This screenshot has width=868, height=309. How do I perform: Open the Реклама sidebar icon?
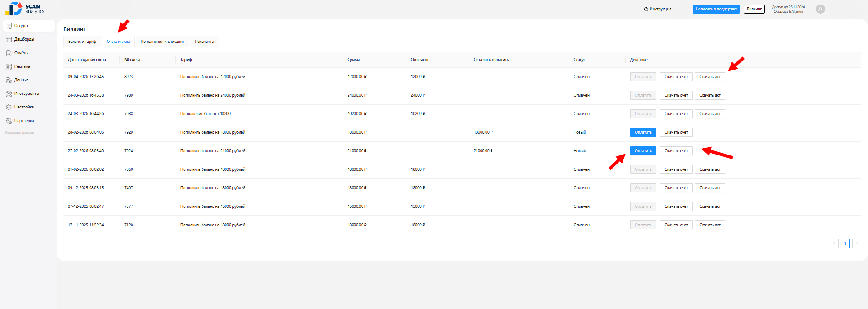tap(9, 66)
